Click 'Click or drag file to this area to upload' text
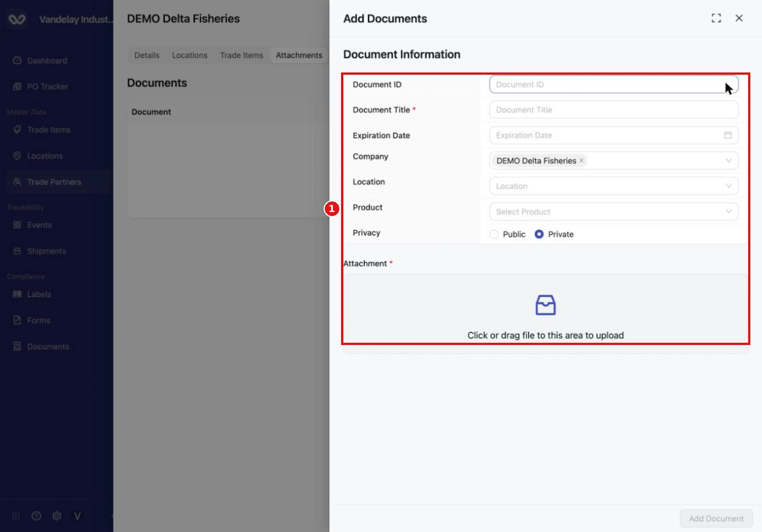The image size is (762, 532). tap(545, 335)
